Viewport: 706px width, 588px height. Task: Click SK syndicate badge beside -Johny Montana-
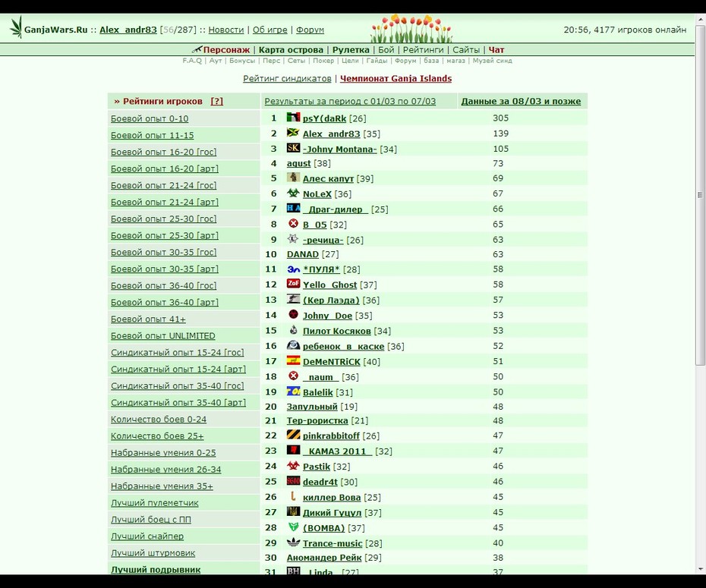(293, 148)
